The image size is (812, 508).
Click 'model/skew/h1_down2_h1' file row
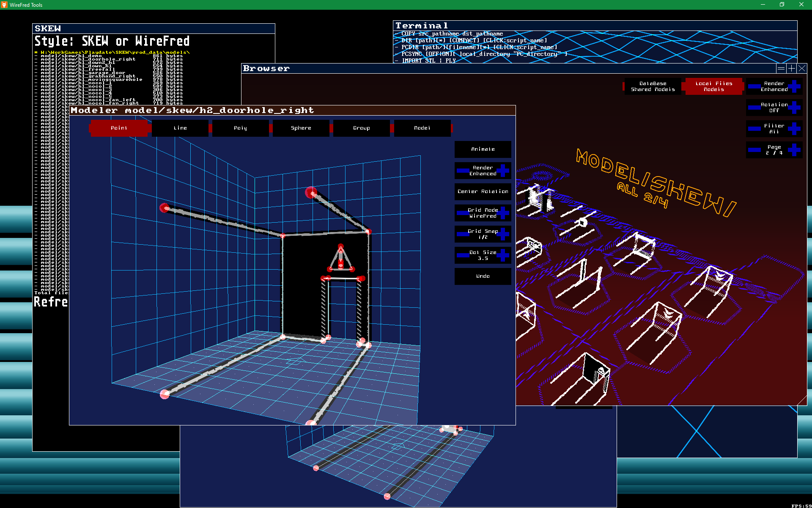(109, 63)
